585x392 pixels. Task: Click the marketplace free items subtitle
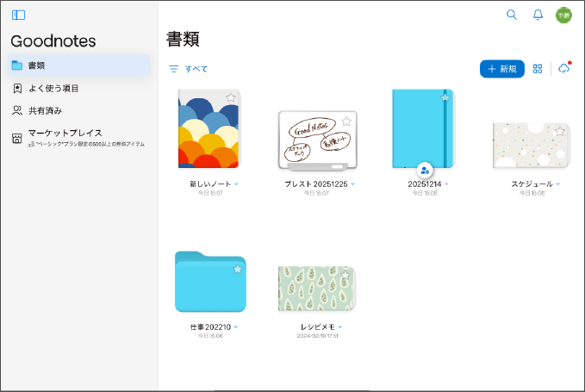pyautogui.click(x=86, y=144)
